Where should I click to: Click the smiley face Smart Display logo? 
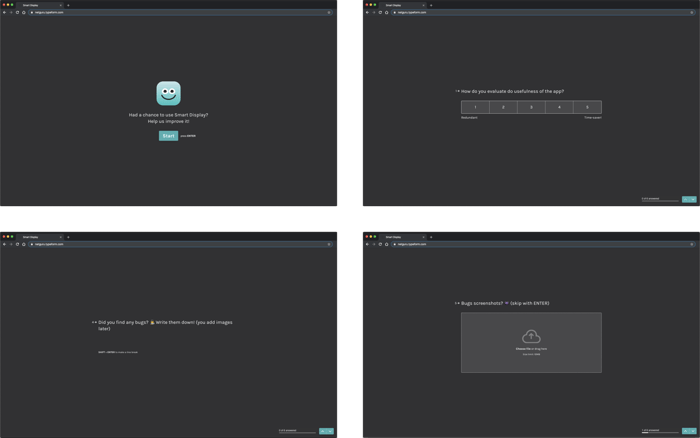pyautogui.click(x=168, y=93)
